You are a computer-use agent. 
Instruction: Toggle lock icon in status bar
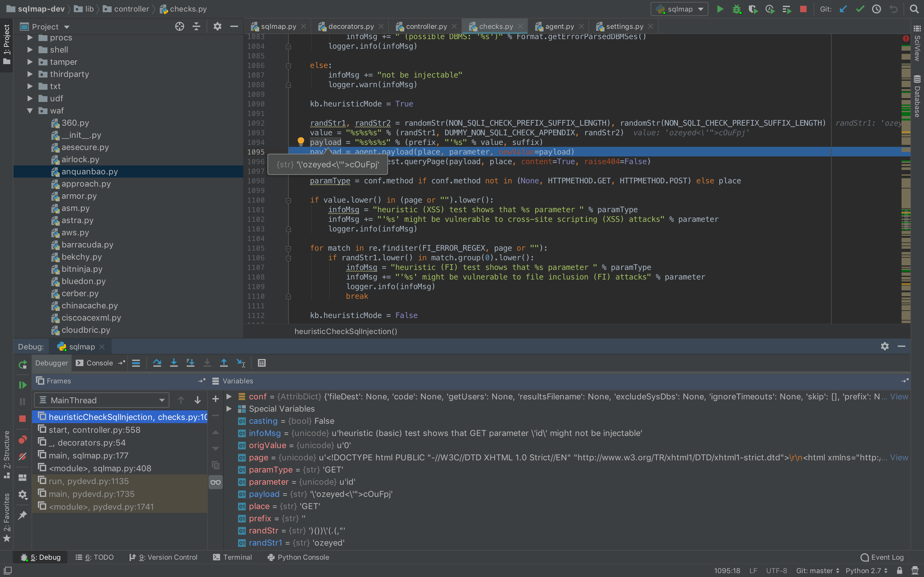(900, 571)
